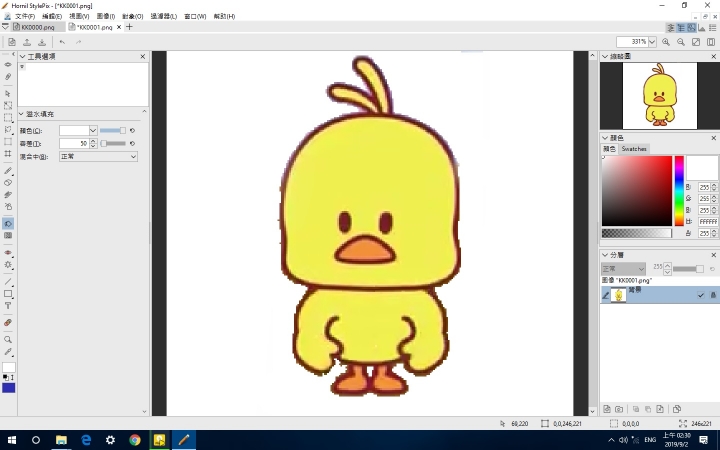Click the redo arrow
This screenshot has width=720, height=450.
click(79, 42)
